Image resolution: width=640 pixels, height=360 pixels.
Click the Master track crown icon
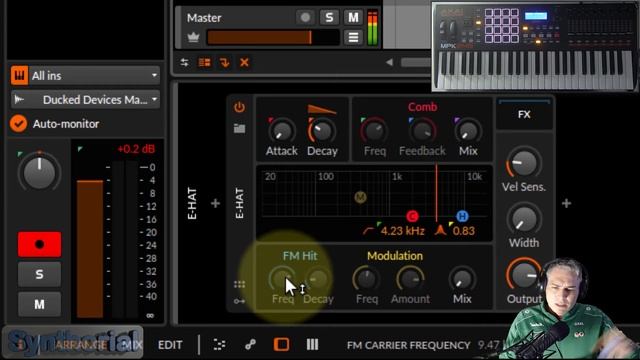193,38
